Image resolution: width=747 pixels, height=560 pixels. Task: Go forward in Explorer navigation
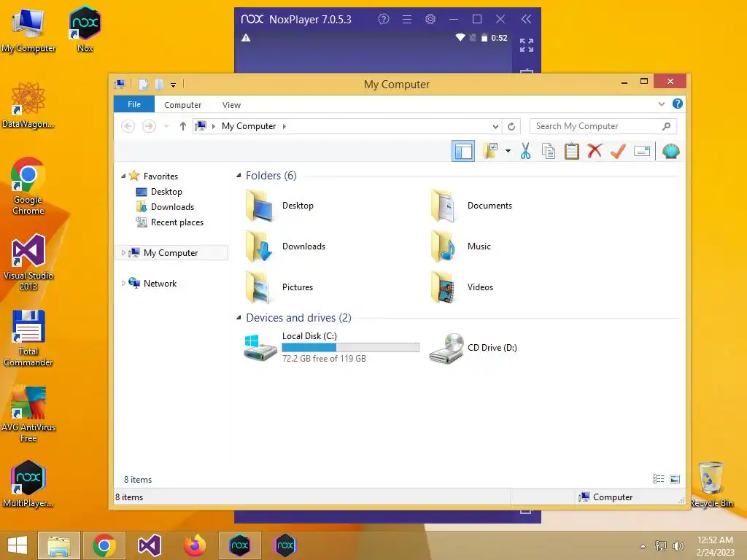[149, 126]
